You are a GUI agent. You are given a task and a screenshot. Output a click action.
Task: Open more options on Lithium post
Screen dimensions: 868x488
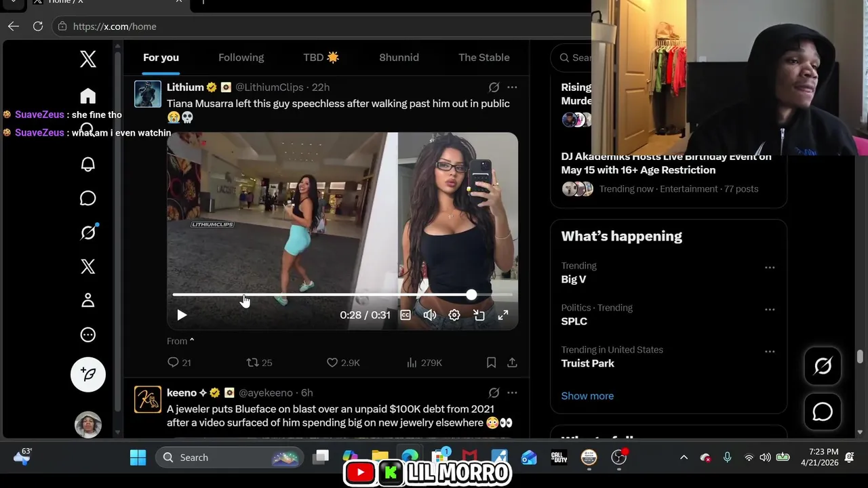(512, 87)
